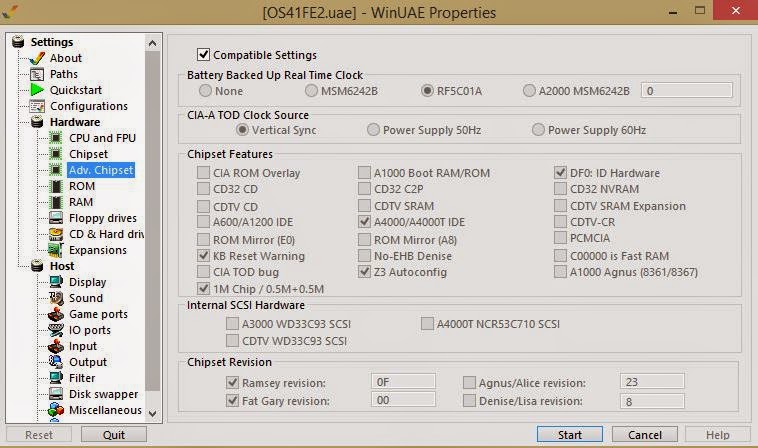The width and height of the screenshot is (758, 448).
Task: Click the Output icon
Action: [56, 362]
